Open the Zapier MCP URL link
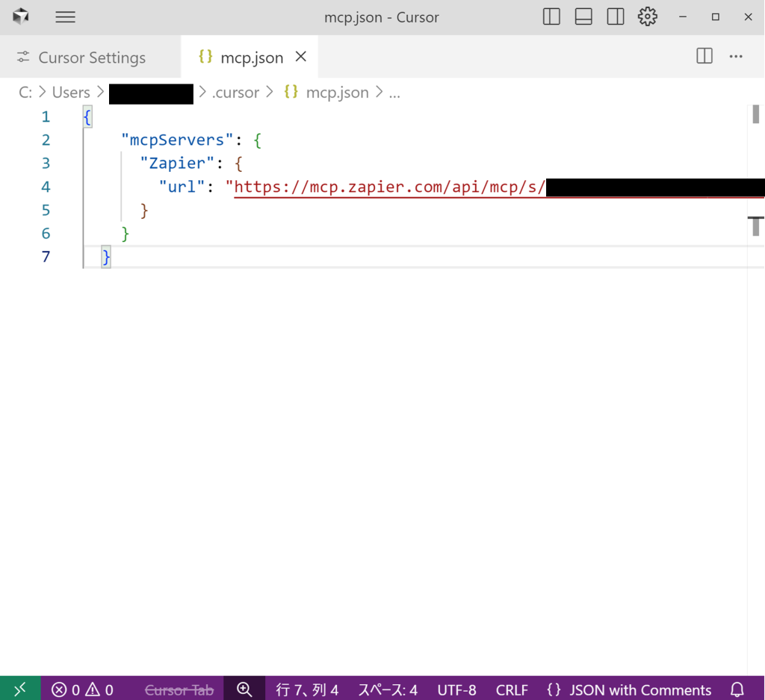 388,187
